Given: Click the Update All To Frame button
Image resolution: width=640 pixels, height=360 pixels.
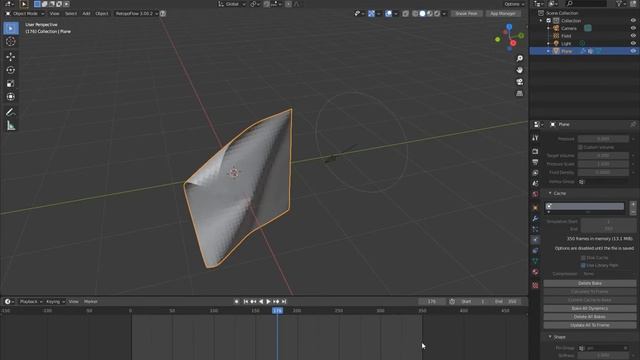Looking at the screenshot, I should (x=590, y=325).
